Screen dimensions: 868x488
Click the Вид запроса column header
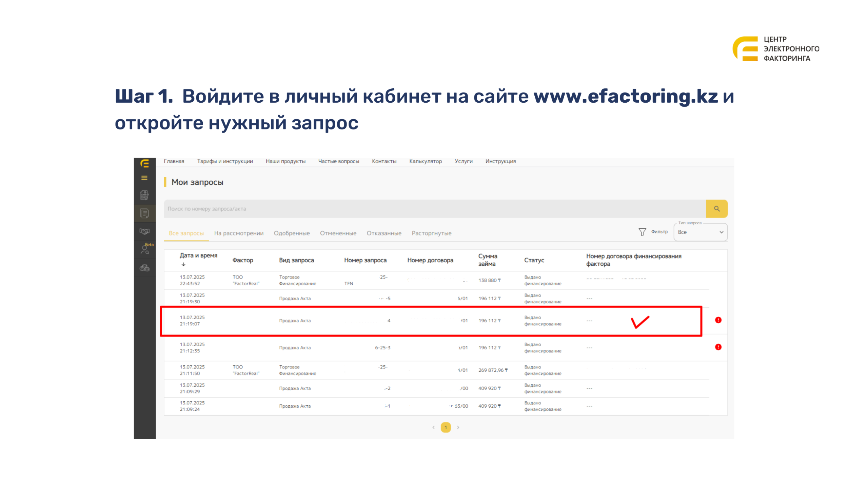pos(296,260)
